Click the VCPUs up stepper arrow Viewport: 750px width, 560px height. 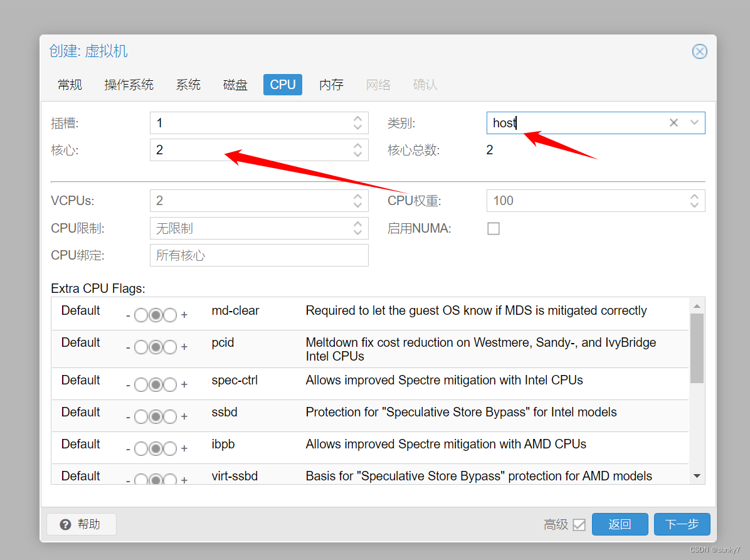[x=357, y=196]
